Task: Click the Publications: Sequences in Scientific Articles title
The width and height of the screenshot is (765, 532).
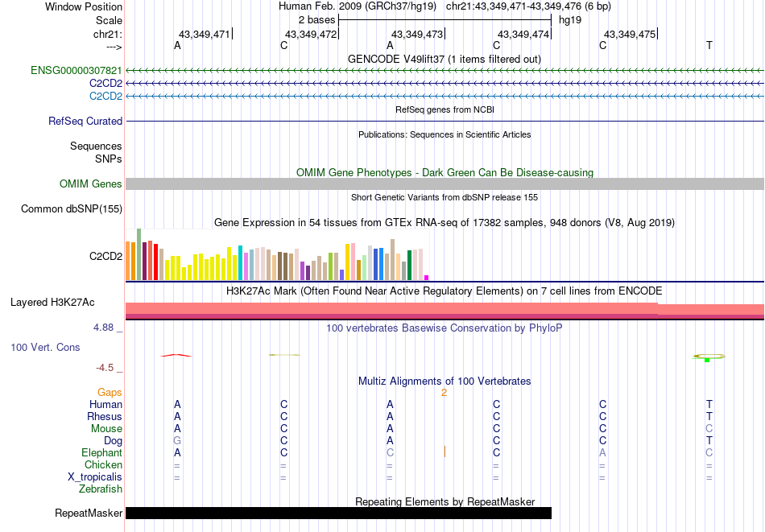Action: tap(445, 134)
